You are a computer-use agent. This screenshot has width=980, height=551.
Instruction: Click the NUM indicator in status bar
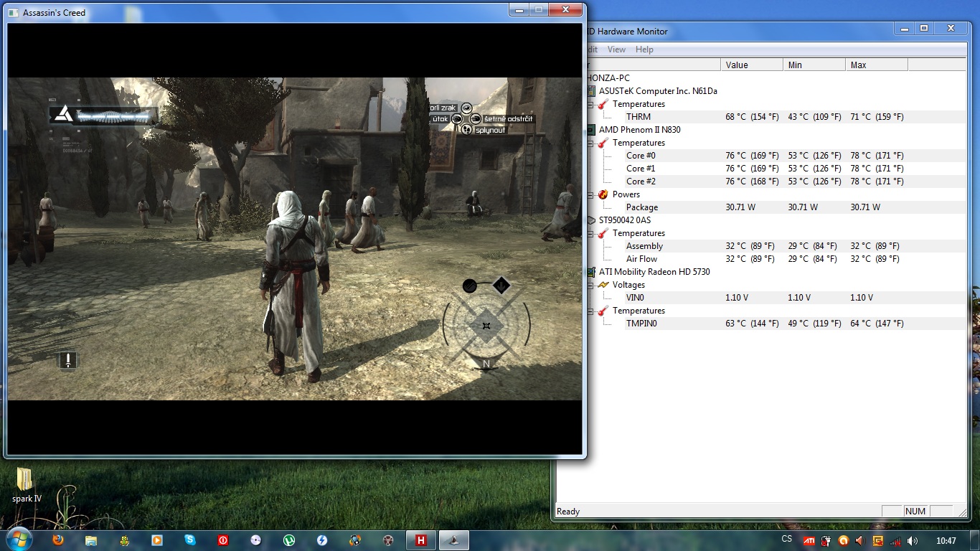pyautogui.click(x=915, y=512)
